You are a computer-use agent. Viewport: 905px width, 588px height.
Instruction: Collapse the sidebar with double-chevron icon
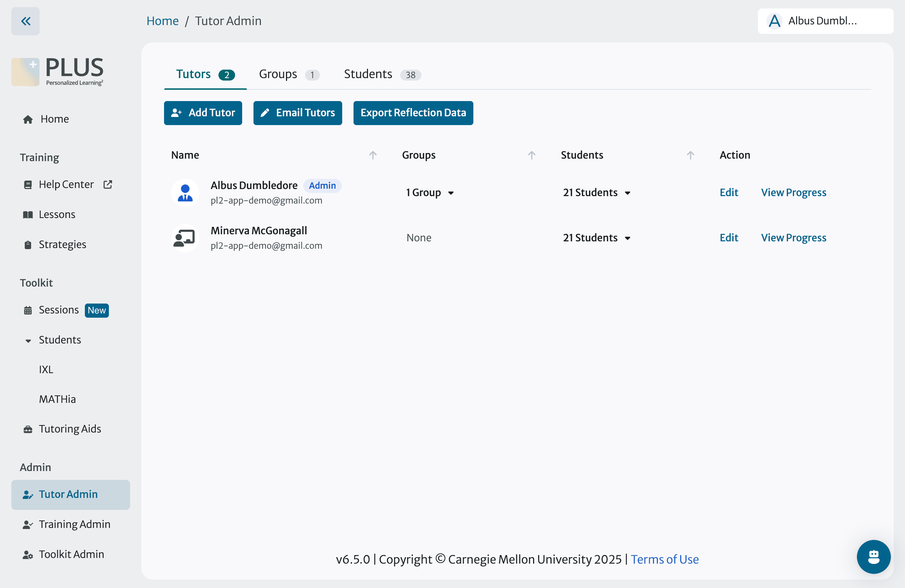[x=25, y=21]
